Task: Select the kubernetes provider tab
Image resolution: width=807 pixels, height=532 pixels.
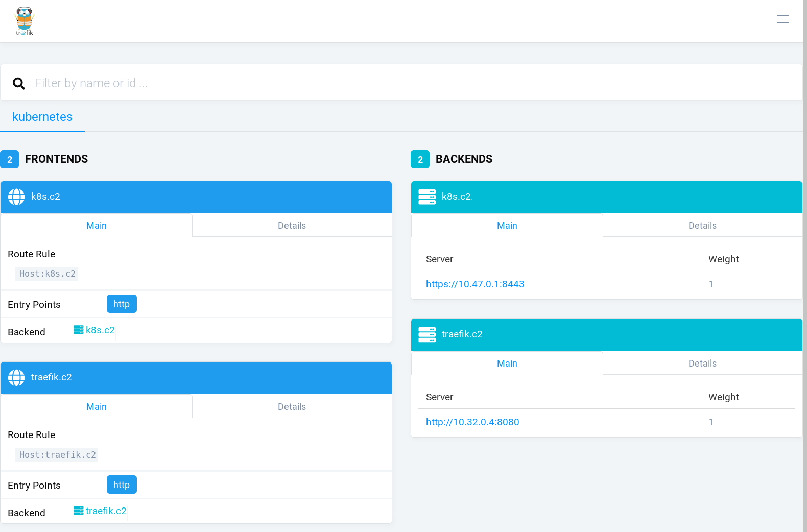Action: [x=42, y=117]
